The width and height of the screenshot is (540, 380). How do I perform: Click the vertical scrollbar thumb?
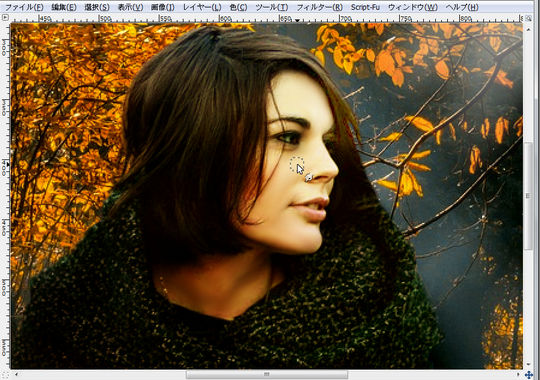(528, 196)
